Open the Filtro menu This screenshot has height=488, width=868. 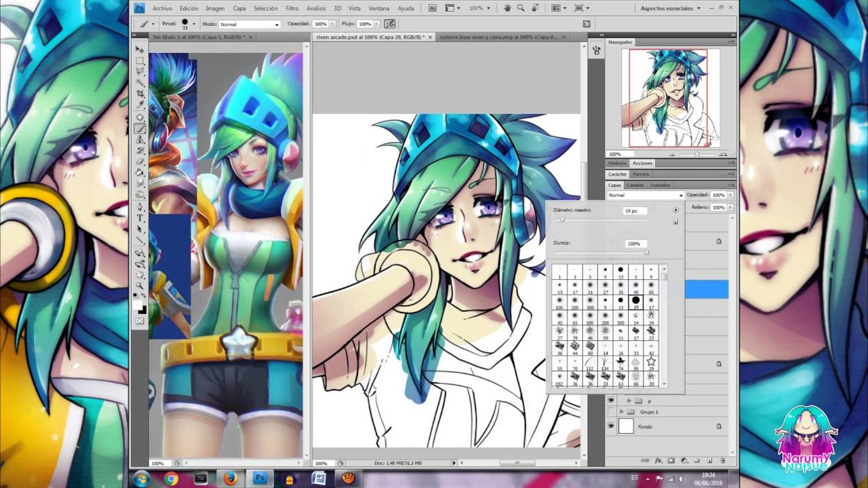(x=292, y=8)
